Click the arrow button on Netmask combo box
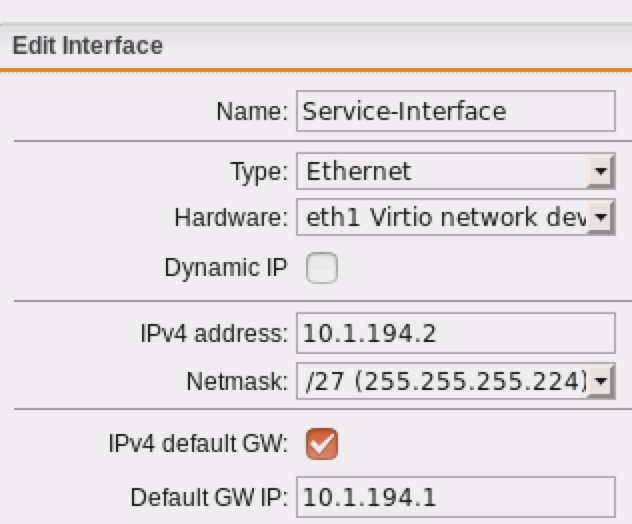632x524 pixels. pos(601,381)
